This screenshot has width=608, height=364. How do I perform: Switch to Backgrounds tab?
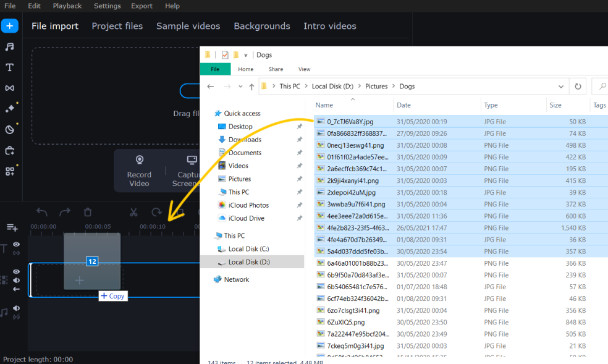(x=262, y=26)
